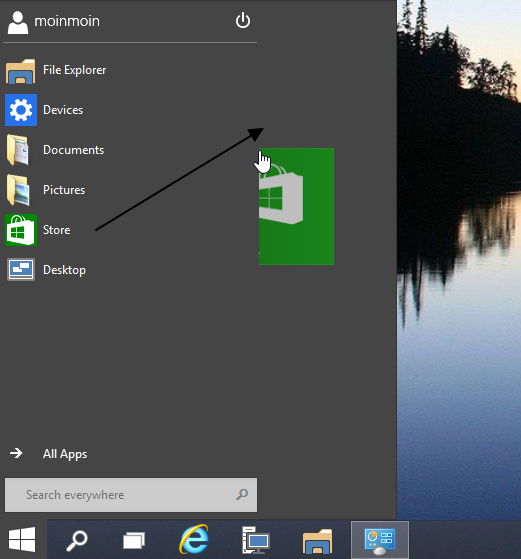Launch Internet Explorer from taskbar
Screen dimensions: 521x559
(x=194, y=540)
